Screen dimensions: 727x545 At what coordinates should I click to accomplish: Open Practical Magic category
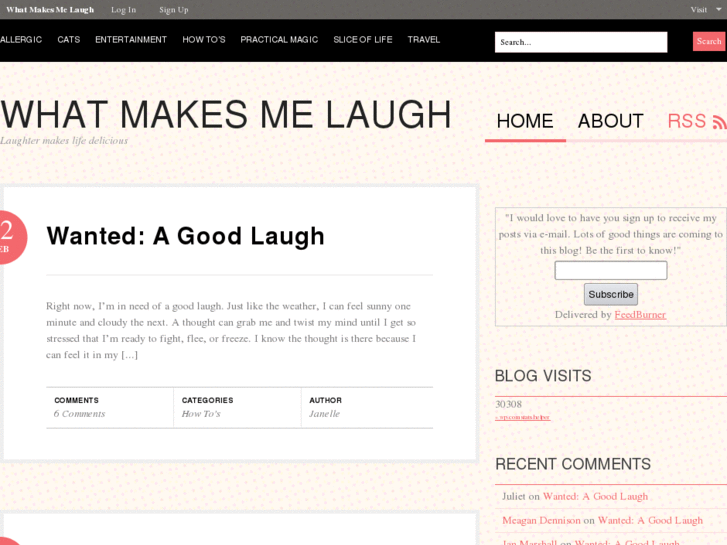279,40
